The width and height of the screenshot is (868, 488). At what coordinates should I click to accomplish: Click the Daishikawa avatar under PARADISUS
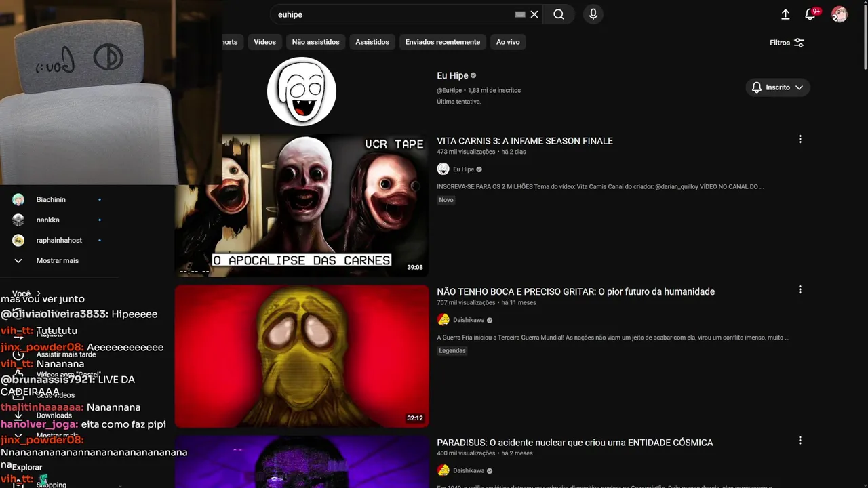click(443, 470)
